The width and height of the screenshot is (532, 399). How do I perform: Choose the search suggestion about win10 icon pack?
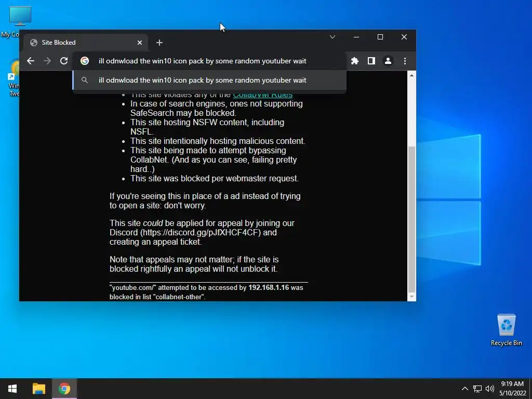tap(210, 81)
